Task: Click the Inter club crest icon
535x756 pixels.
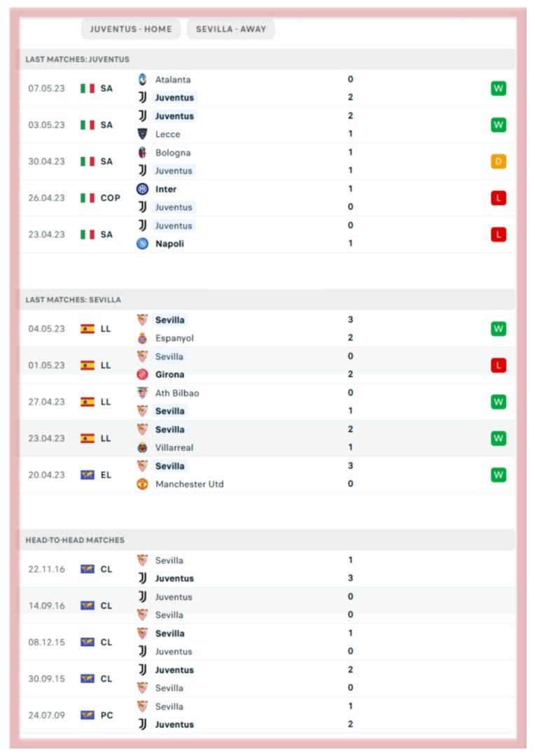Action: pos(142,189)
